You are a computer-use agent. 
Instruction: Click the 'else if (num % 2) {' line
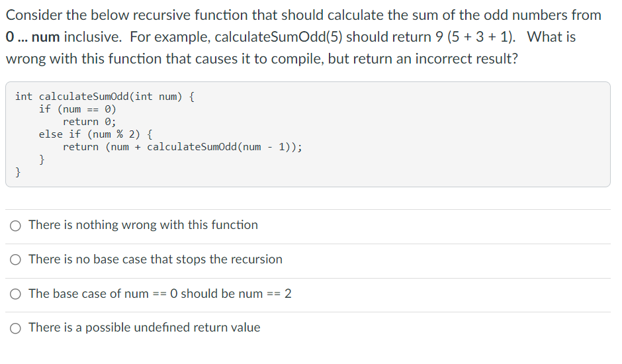click(x=95, y=134)
